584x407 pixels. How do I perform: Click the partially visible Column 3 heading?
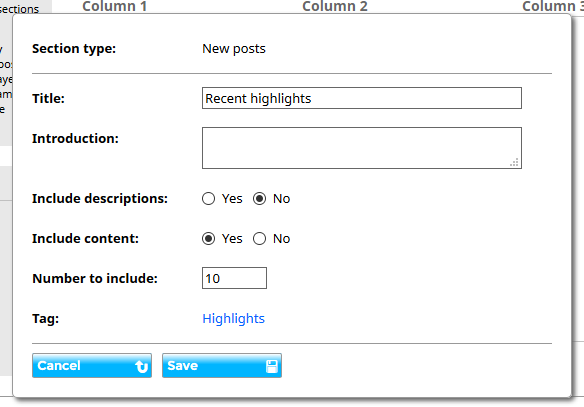pos(553,6)
